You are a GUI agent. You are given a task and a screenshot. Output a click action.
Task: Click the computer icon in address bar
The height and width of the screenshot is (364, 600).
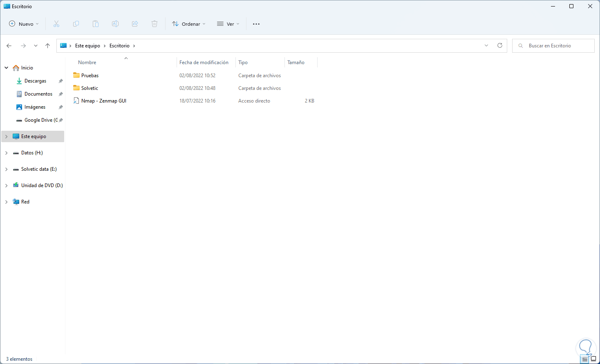click(63, 46)
